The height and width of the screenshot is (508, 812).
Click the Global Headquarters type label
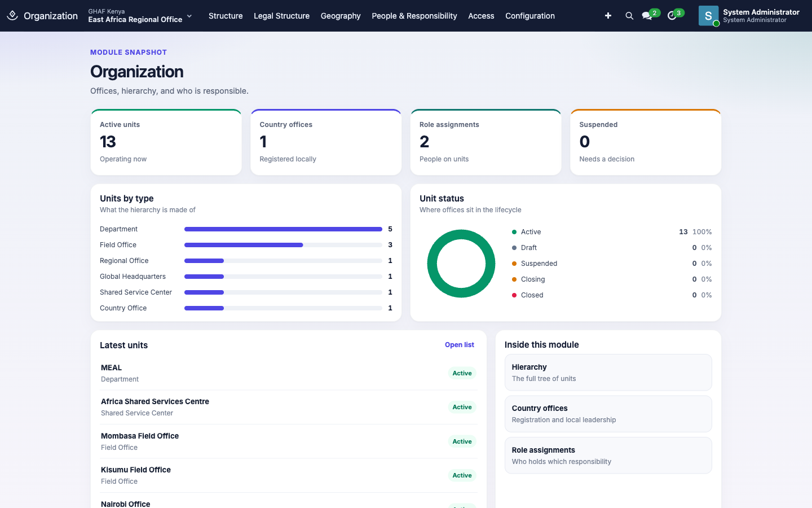click(133, 277)
